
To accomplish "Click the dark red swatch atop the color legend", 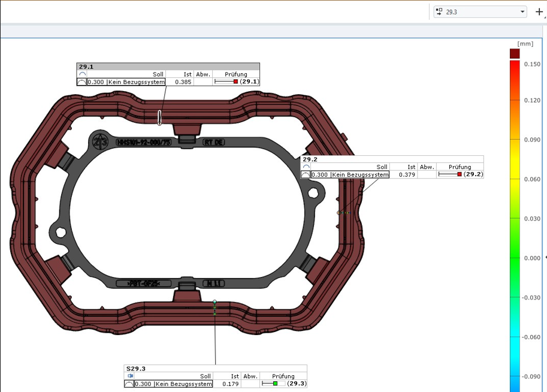I will click(x=515, y=53).
